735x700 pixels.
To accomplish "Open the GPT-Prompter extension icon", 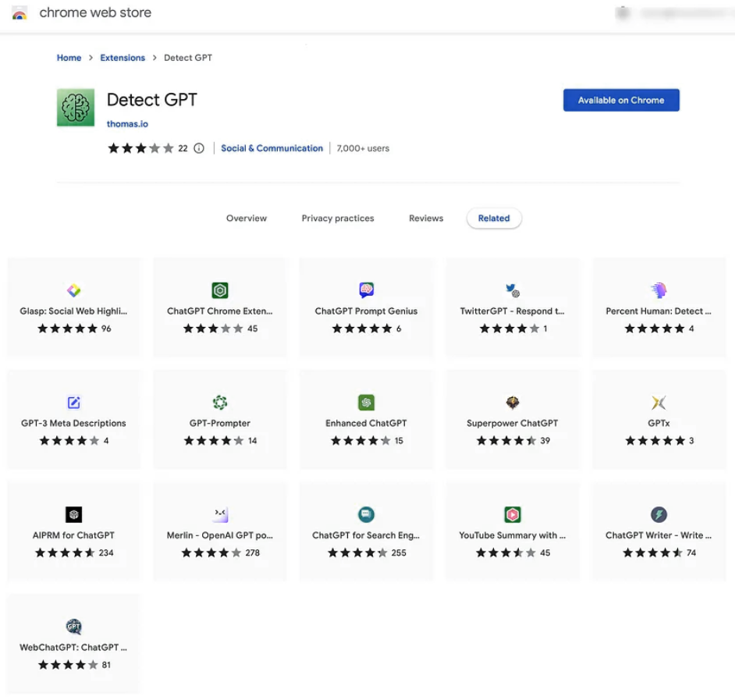I will pos(220,402).
